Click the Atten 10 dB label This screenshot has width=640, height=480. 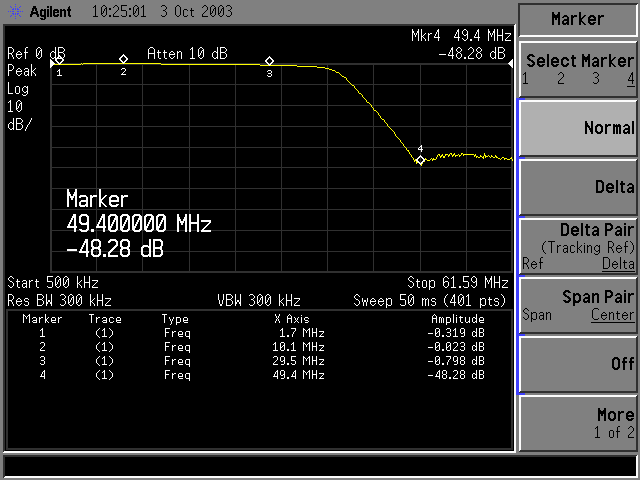(187, 53)
